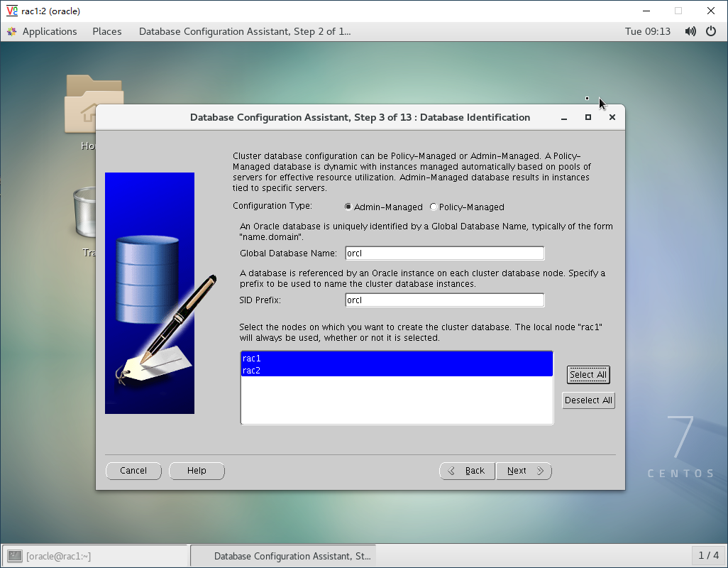This screenshot has width=728, height=568.
Task: Close the rac1:2 VNC window
Action: [x=711, y=11]
